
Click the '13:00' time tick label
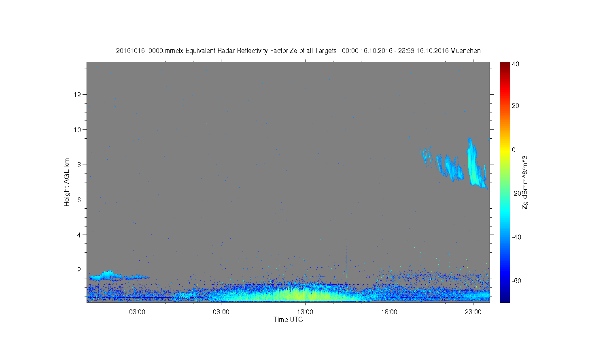(305, 312)
